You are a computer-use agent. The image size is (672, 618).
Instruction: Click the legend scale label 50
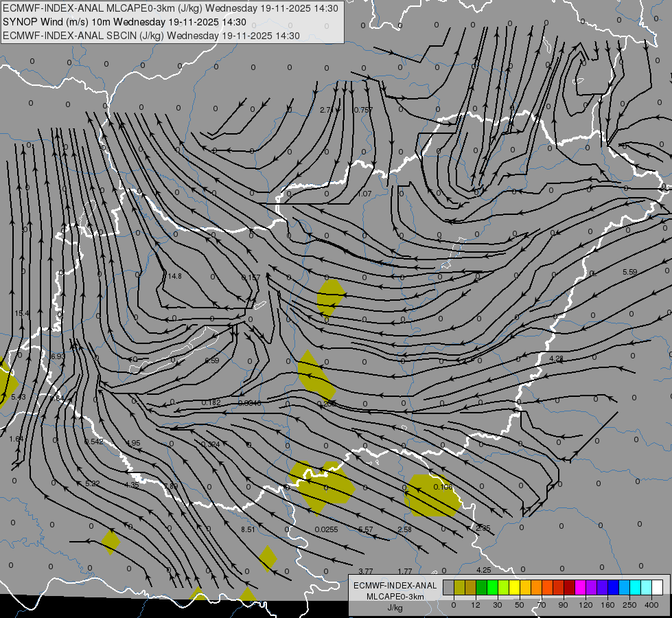click(x=520, y=605)
